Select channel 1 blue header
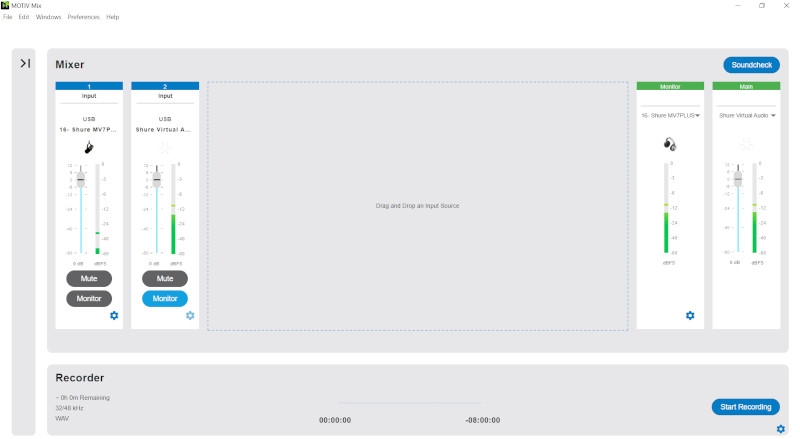Screen dimensions: 800x439 pos(89,86)
